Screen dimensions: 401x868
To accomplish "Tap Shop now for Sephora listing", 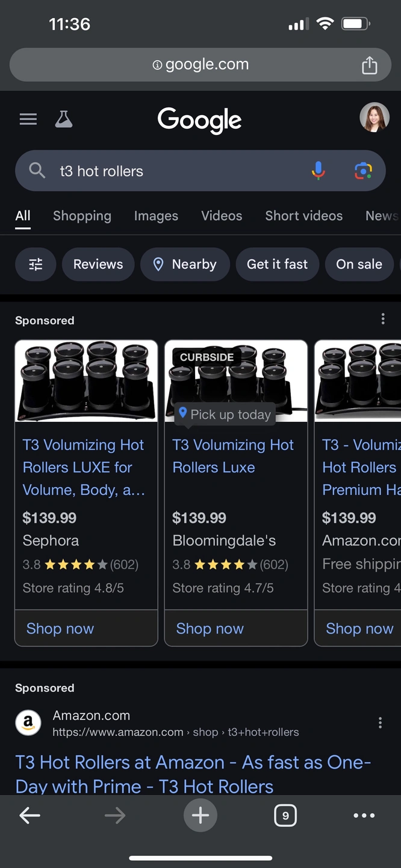I will [x=60, y=629].
